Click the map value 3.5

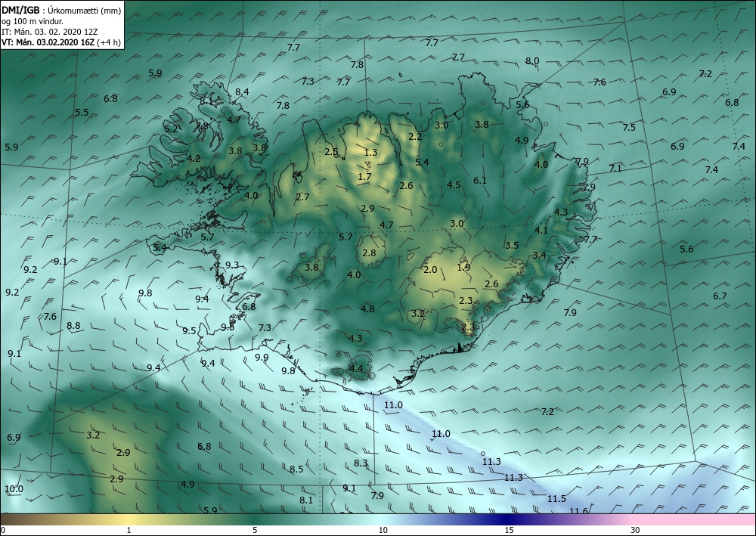[512, 246]
